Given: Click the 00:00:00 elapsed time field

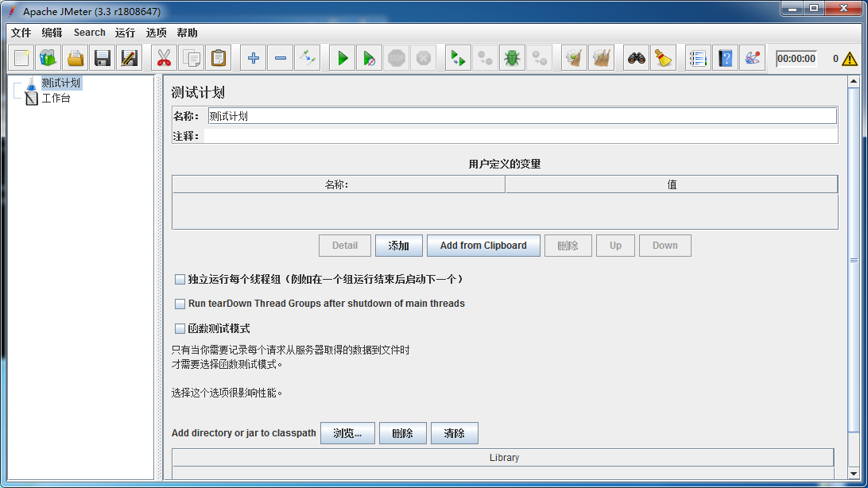Looking at the screenshot, I should (796, 59).
